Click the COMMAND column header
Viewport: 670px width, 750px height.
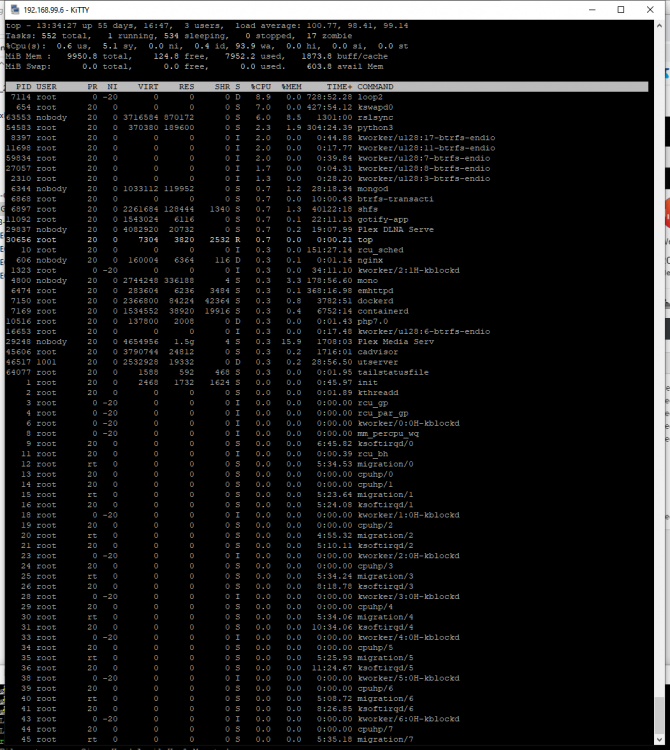[x=375, y=87]
